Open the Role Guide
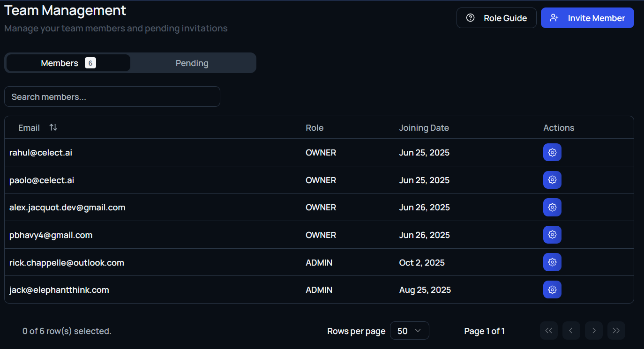The height and width of the screenshot is (349, 644). 496,18
